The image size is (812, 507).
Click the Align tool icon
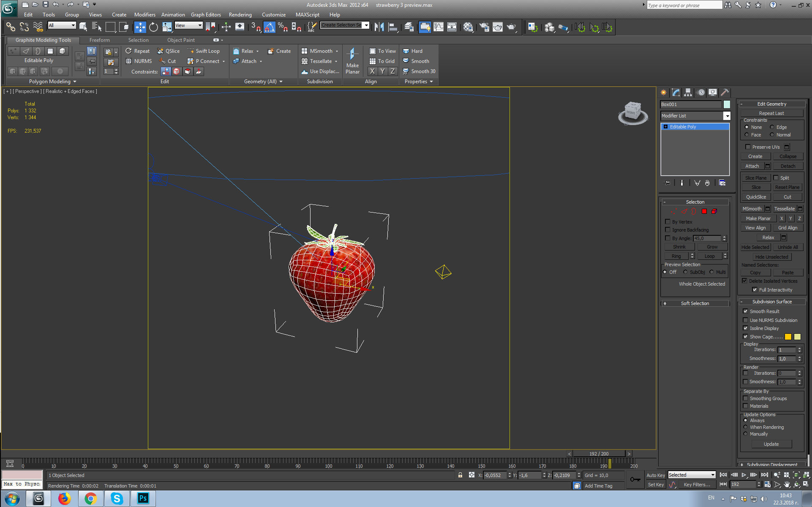[x=393, y=27]
